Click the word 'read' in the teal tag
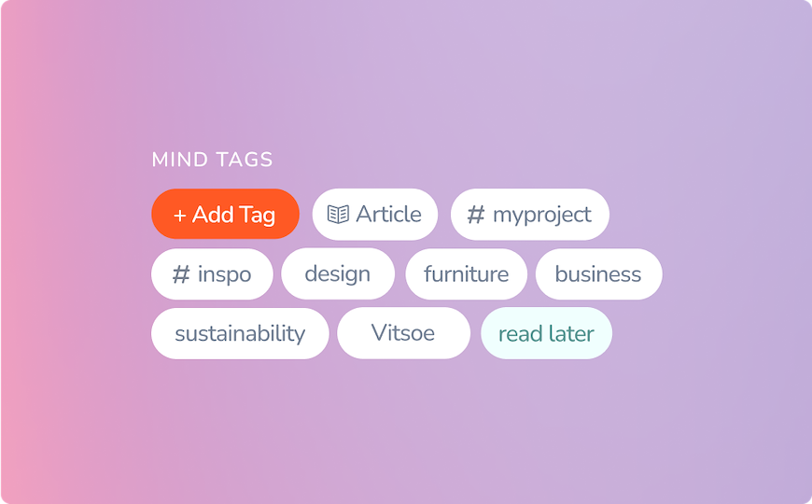 [x=520, y=333]
